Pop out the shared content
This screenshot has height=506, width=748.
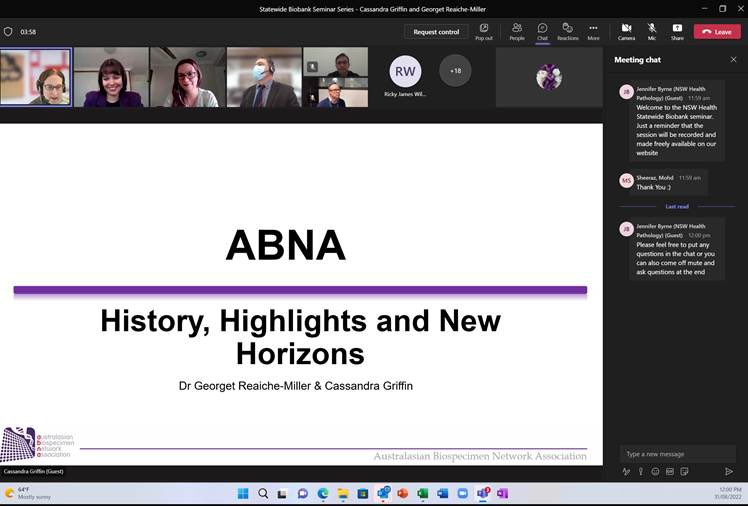pyautogui.click(x=484, y=31)
